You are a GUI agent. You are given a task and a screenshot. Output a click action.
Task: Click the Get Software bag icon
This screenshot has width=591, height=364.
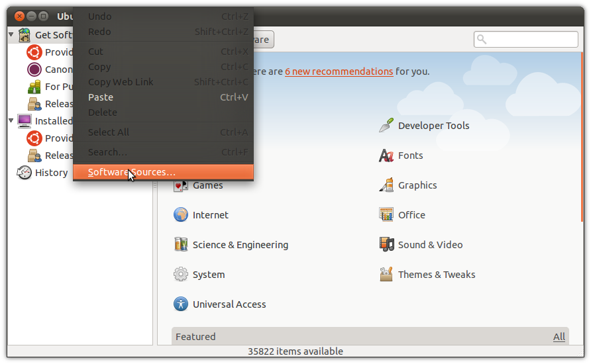point(25,35)
